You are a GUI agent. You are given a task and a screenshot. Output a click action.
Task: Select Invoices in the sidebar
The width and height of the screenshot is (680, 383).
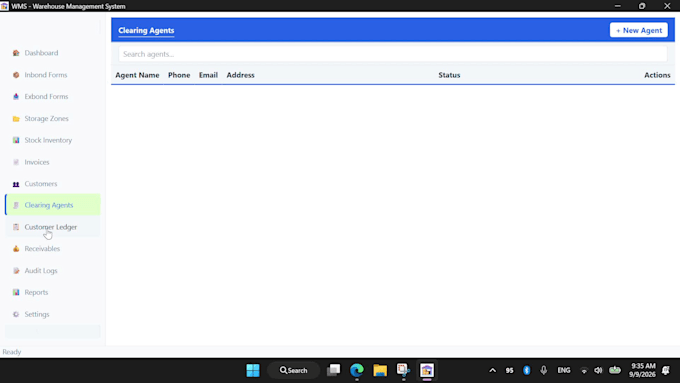(x=52, y=162)
